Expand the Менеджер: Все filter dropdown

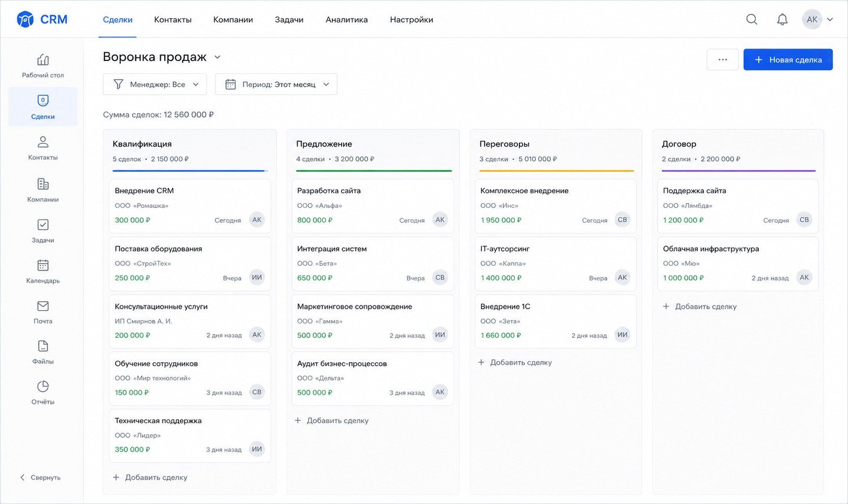(x=155, y=84)
